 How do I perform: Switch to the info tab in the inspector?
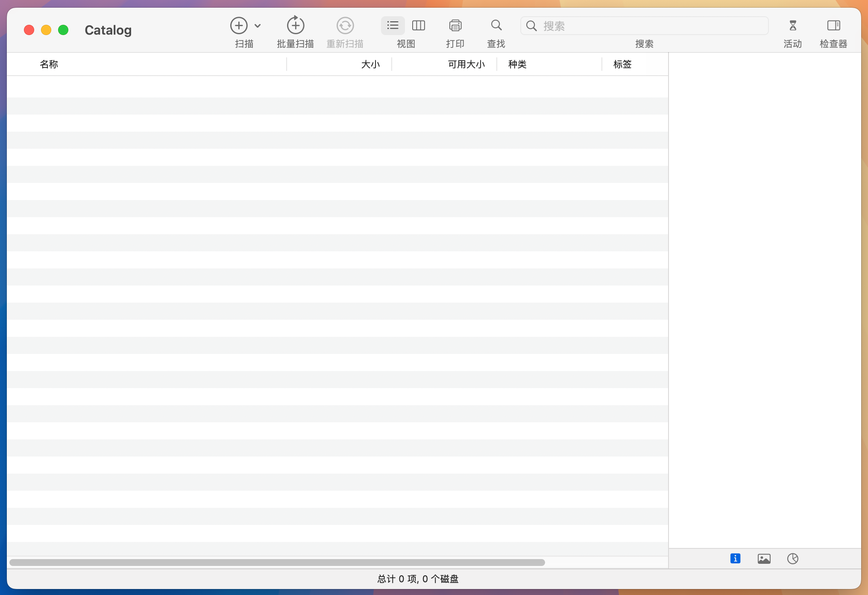[x=735, y=559]
